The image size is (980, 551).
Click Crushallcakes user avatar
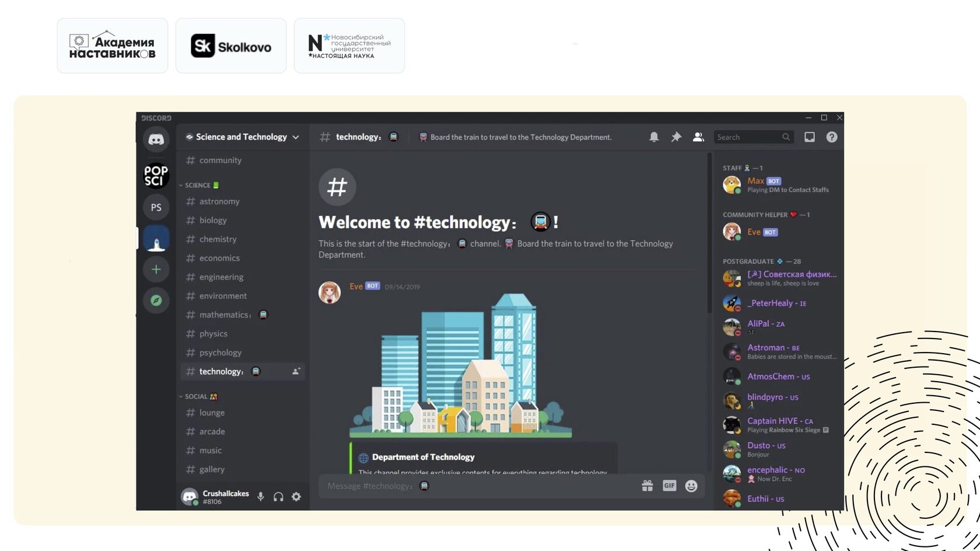(x=190, y=497)
